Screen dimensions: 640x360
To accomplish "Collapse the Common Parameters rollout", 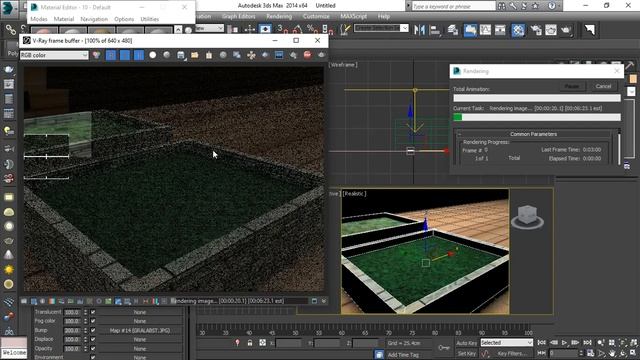I will (533, 134).
